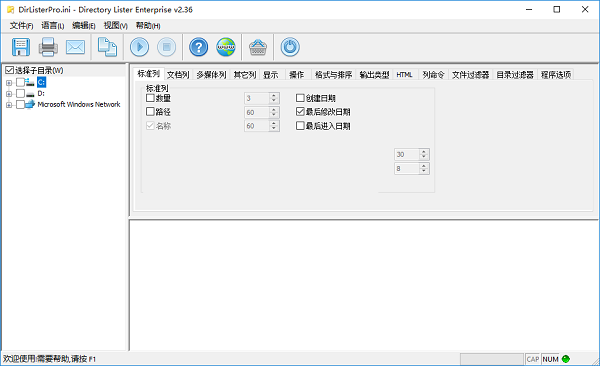Enable the 路径 column checkbox
This screenshot has height=366, width=600.
[x=150, y=112]
